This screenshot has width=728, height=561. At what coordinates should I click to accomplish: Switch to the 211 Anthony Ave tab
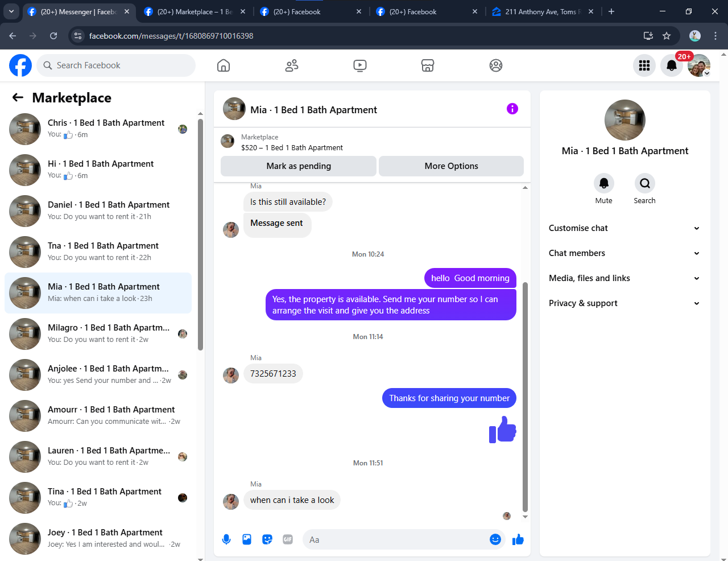click(541, 11)
